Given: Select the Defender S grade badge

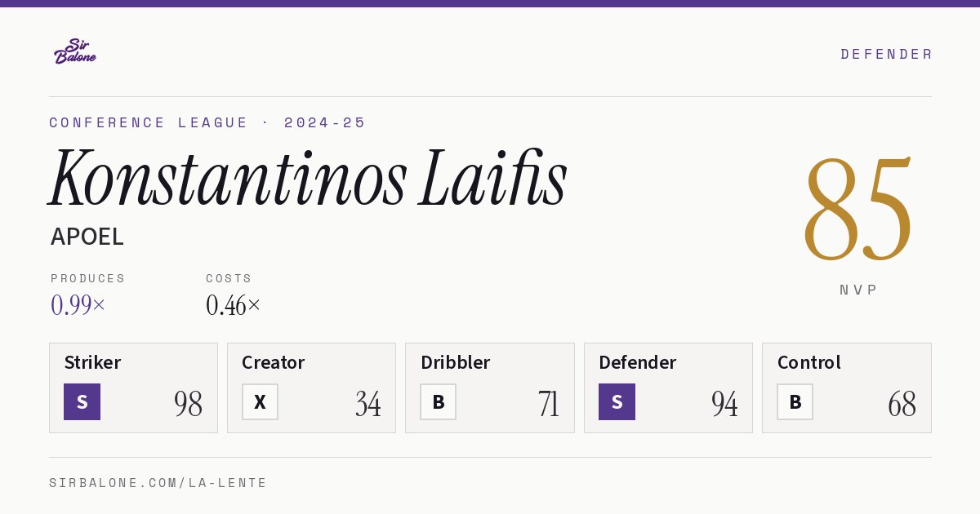Looking at the screenshot, I should coord(617,401).
